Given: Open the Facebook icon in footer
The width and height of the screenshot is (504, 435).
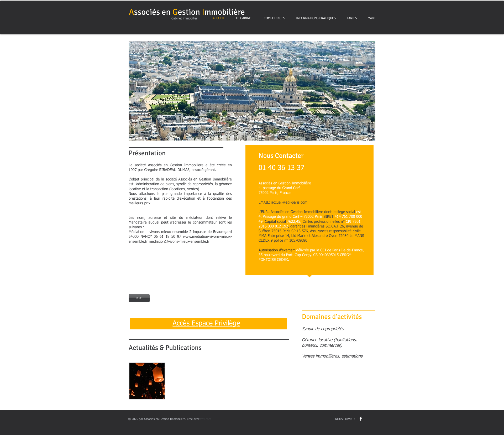Looking at the screenshot, I should point(361,419).
